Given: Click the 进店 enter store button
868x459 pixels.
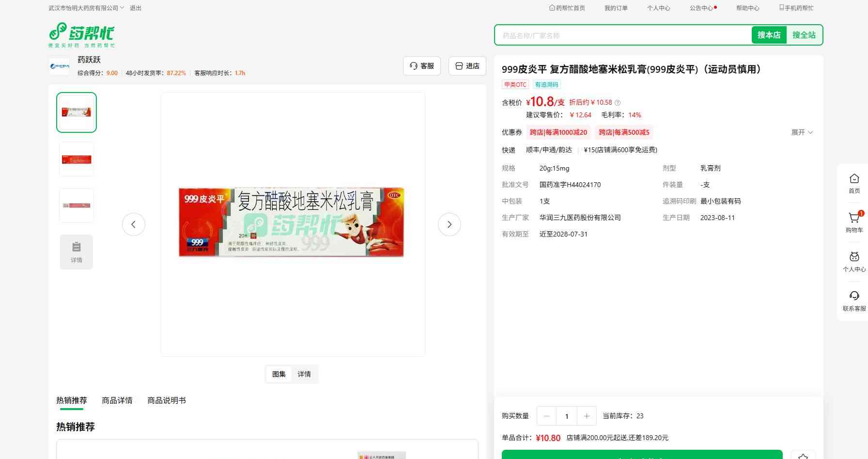Looking at the screenshot, I should [x=467, y=66].
